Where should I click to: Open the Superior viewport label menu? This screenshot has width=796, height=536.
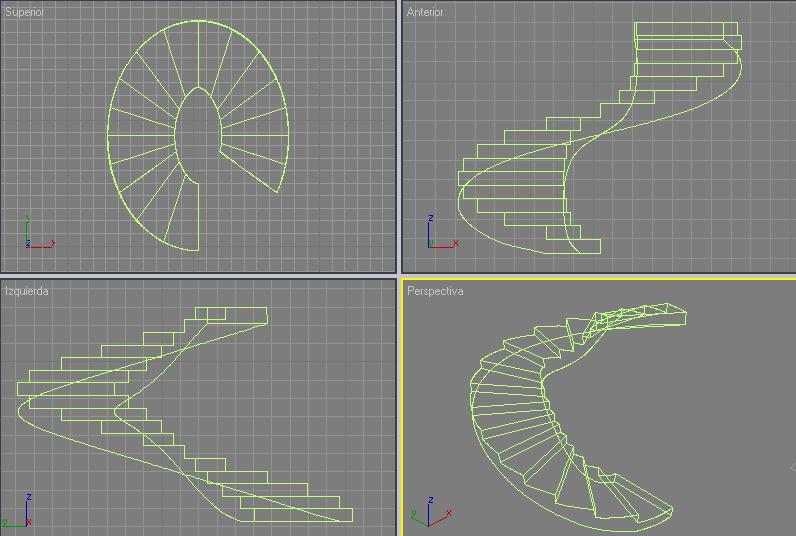24,12
